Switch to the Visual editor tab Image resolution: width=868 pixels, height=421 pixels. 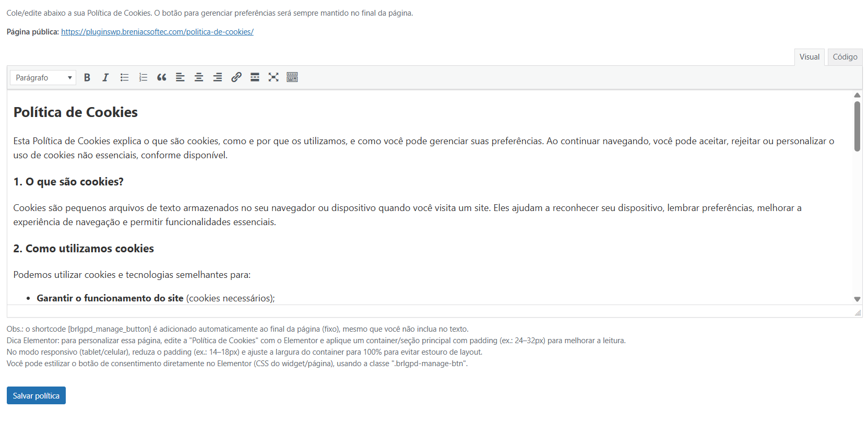pyautogui.click(x=809, y=57)
